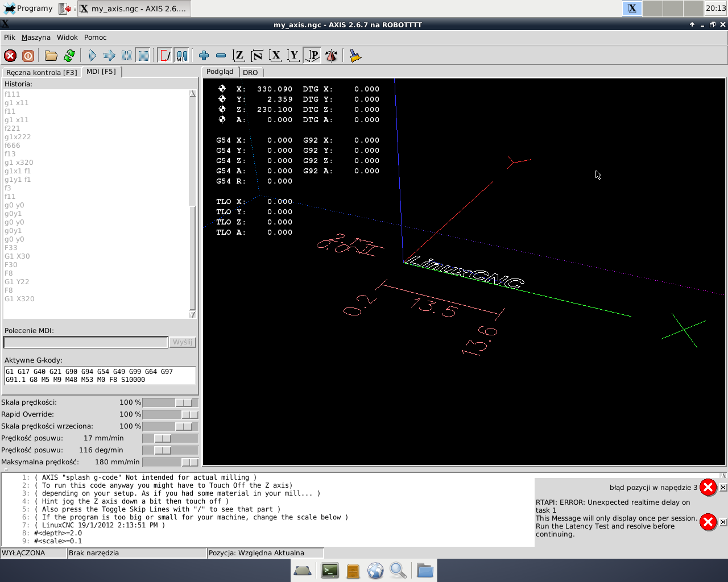Select history entry 'G1 Y22'
The width and height of the screenshot is (728, 582).
(16, 282)
